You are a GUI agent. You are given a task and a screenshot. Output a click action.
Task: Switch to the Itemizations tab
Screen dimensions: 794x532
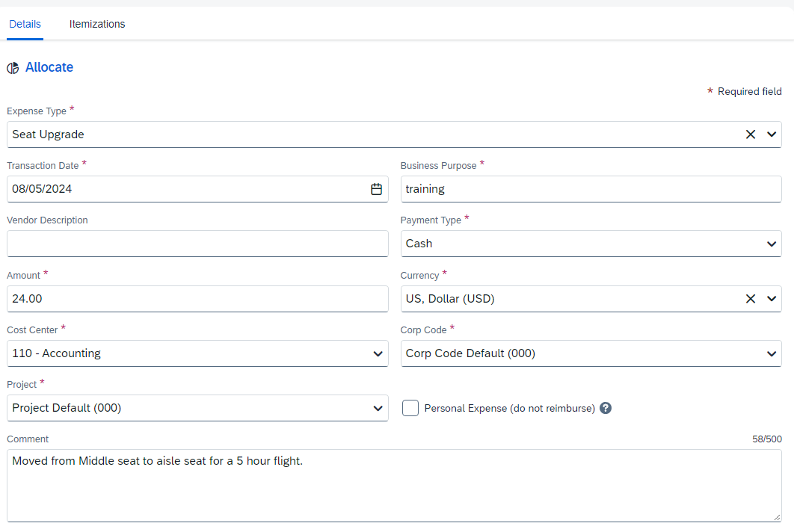pyautogui.click(x=97, y=25)
